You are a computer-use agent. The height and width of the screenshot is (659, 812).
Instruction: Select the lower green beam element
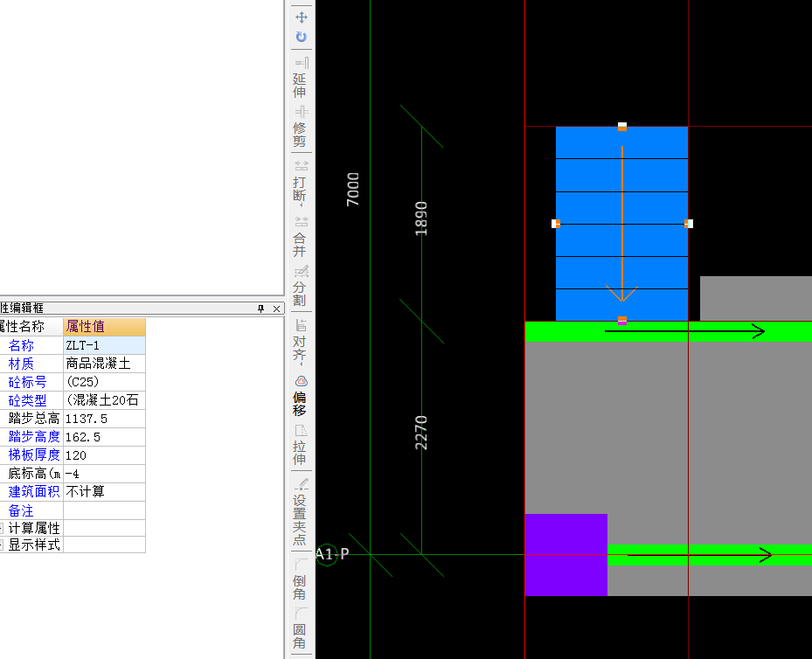pyautogui.click(x=710, y=555)
